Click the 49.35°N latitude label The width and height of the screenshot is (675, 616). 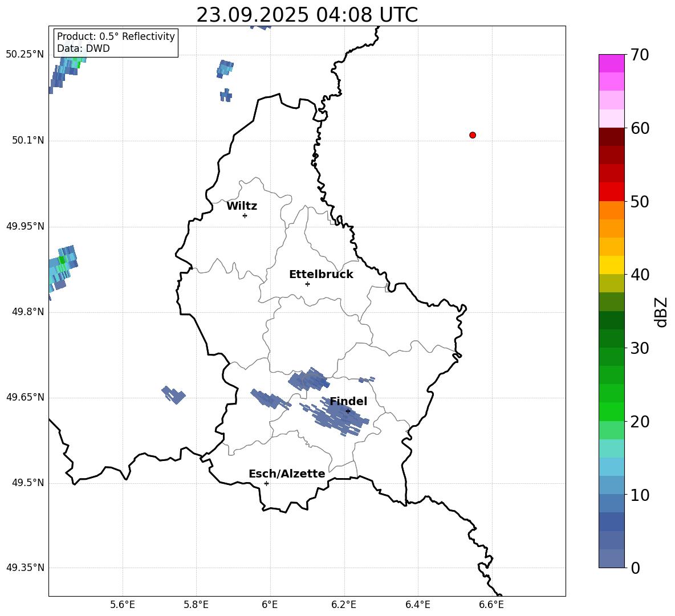25,568
